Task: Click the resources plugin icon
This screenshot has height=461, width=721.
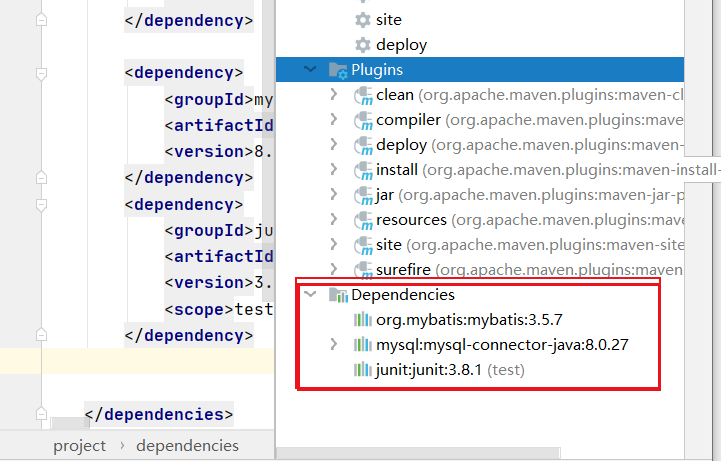Action: coord(363,220)
